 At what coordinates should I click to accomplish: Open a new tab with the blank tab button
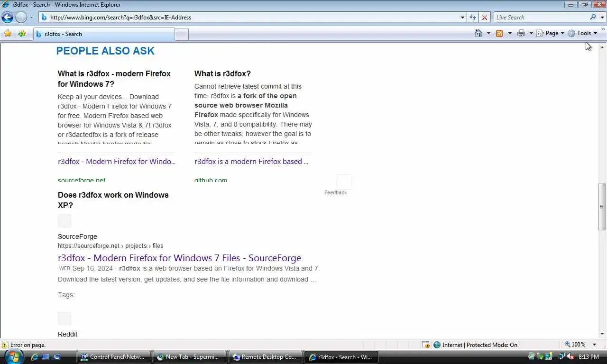(182, 34)
